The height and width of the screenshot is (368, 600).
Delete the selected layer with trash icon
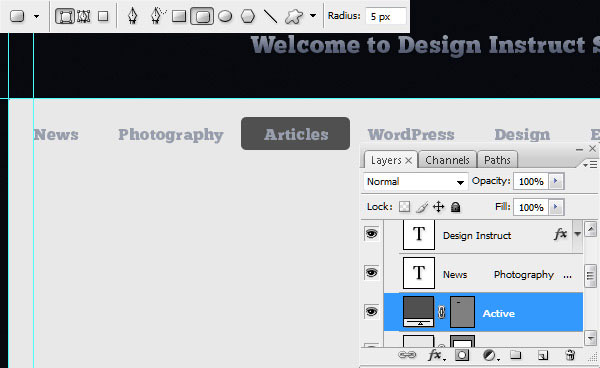[x=570, y=355]
